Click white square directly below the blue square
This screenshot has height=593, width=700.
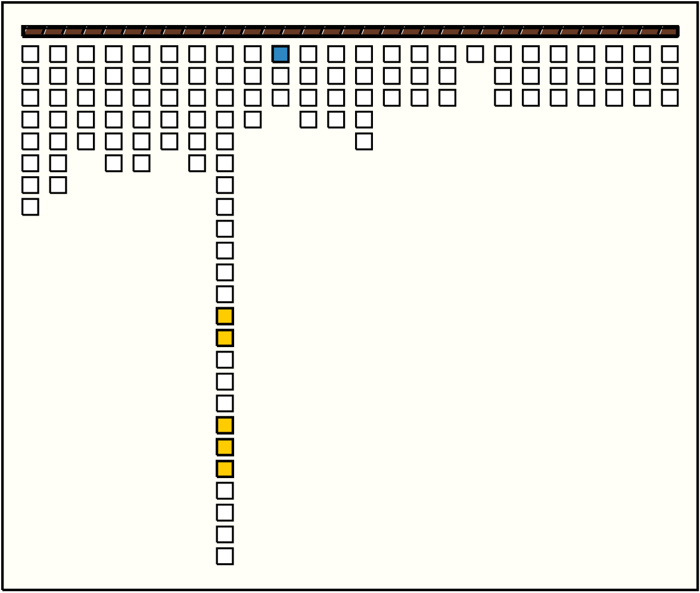coord(281,76)
